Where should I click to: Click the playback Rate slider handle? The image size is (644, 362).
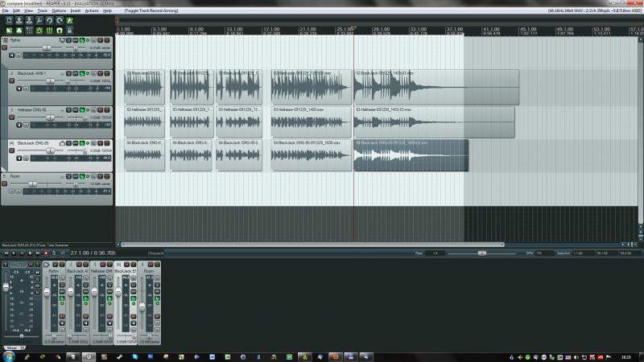481,253
